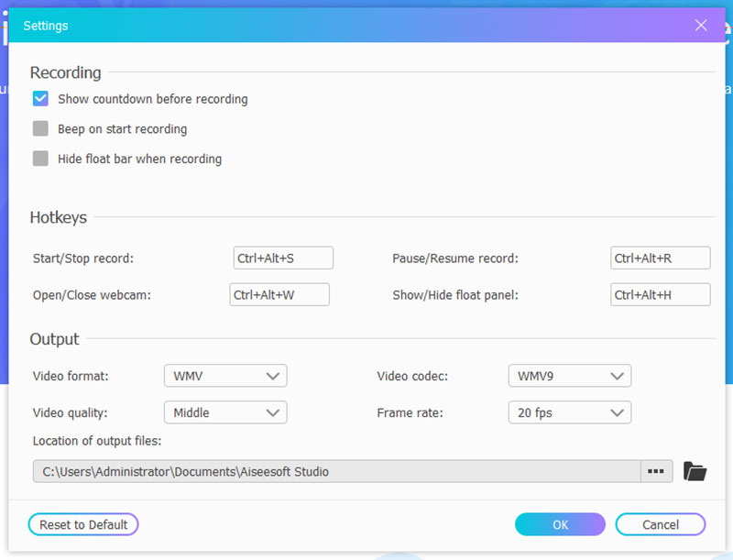Click the Cancel button
733x560 pixels.
[661, 524]
